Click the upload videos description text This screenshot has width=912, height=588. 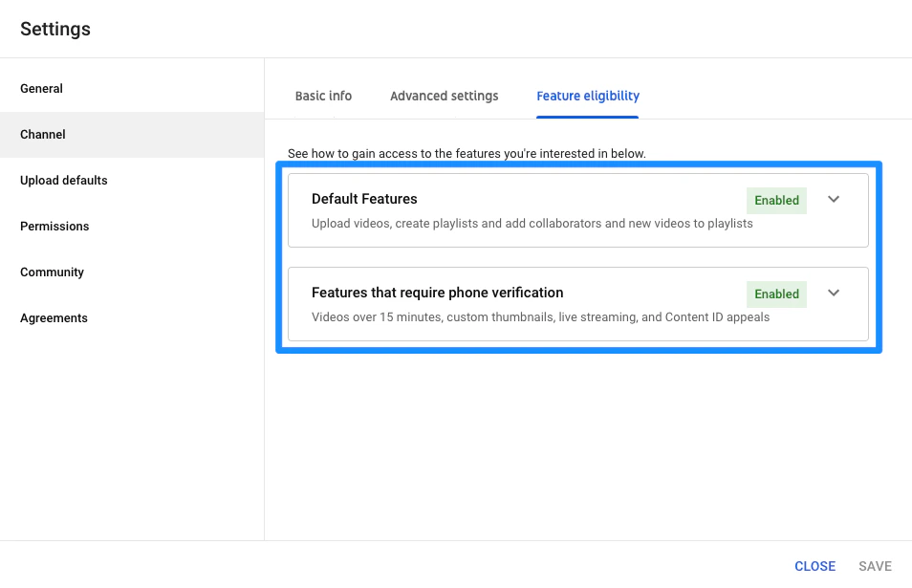point(531,223)
